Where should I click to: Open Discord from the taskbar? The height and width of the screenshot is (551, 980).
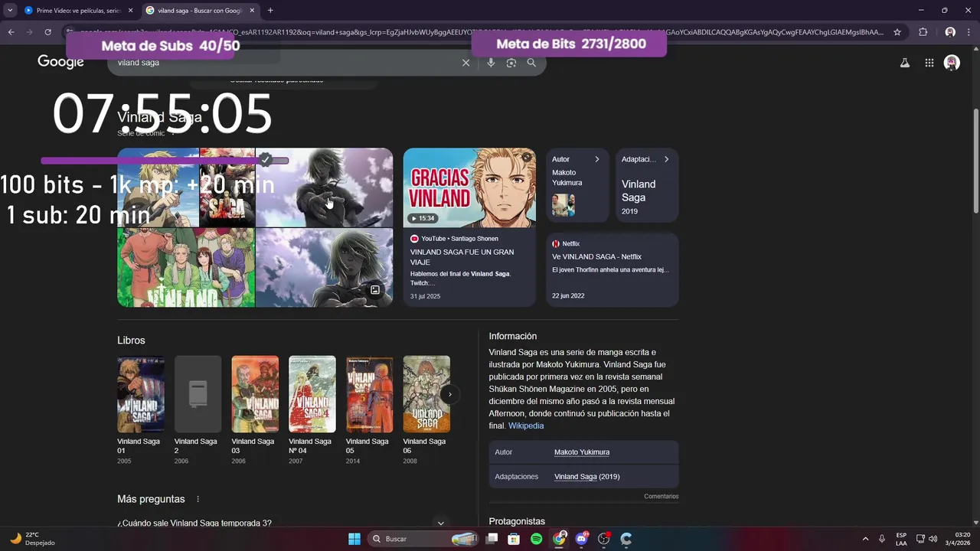581,539
